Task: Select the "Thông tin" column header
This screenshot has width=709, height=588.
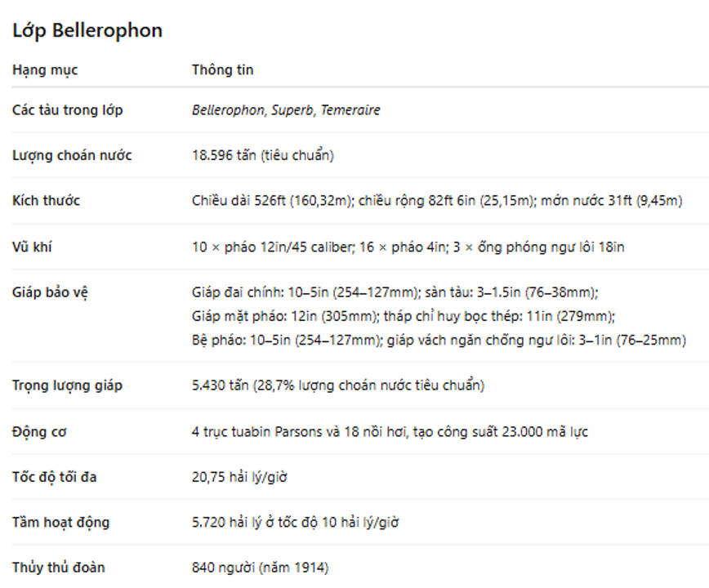Action: click(222, 70)
